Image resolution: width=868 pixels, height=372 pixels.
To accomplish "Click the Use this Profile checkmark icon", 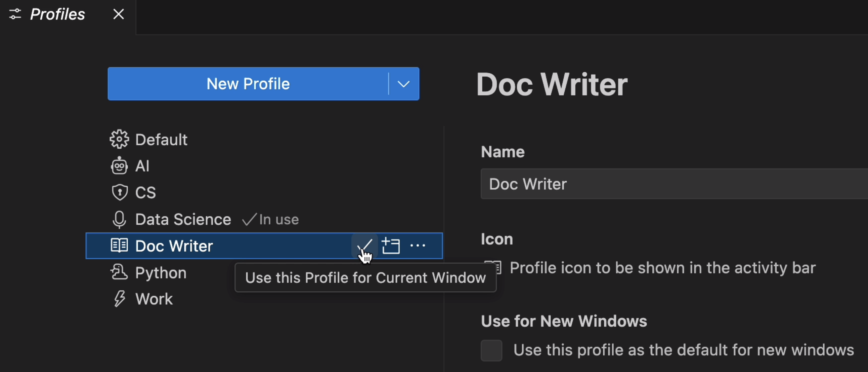I will 365,246.
